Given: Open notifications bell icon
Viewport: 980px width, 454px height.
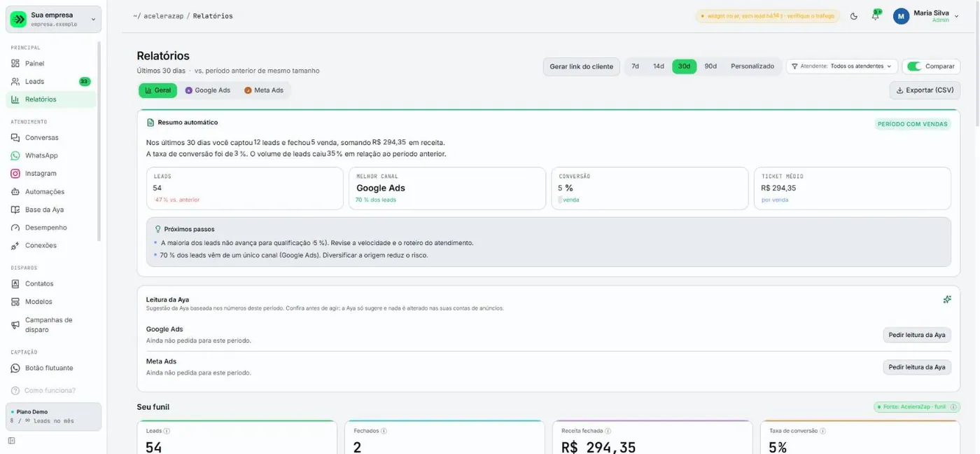Looking at the screenshot, I should 875,16.
